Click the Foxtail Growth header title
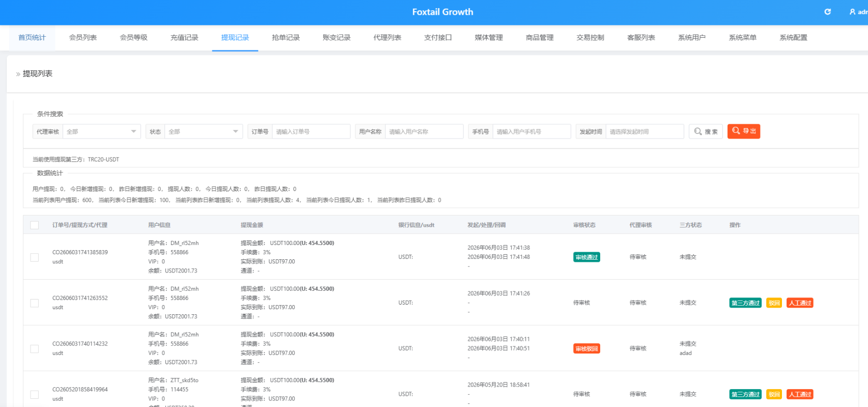The width and height of the screenshot is (868, 407). [x=442, y=12]
